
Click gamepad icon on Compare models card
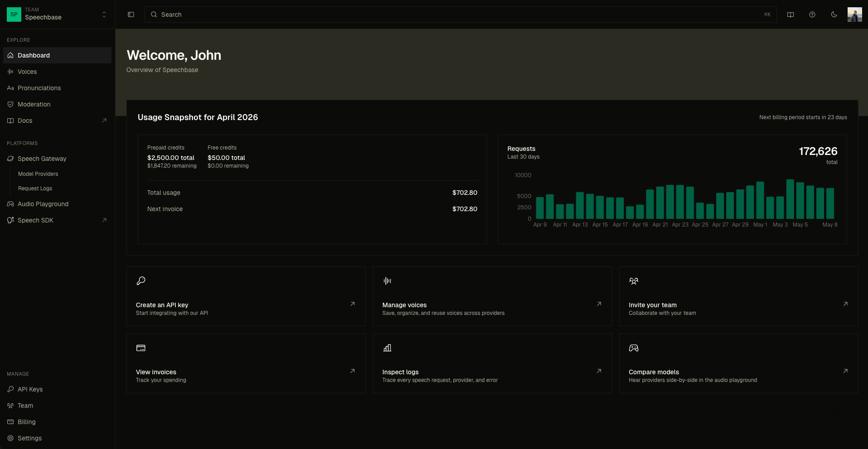tap(634, 348)
